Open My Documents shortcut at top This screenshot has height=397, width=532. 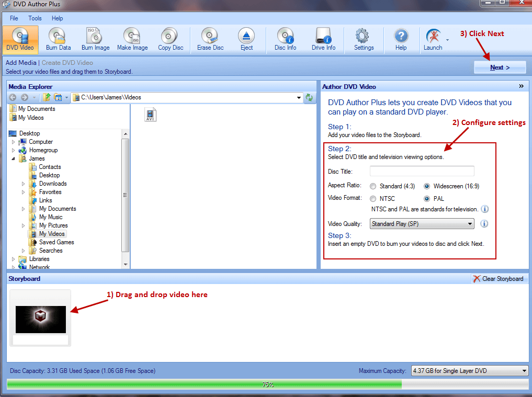point(32,109)
